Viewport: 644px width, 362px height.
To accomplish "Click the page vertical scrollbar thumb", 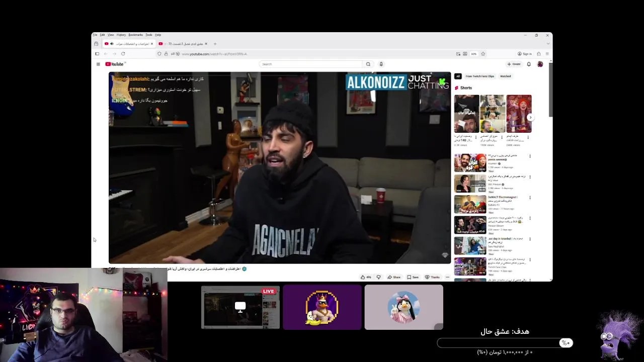I will (551, 89).
